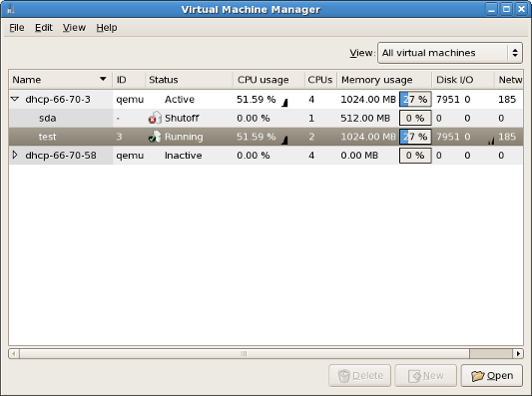
Task: Click the scrollbar right arrow
Action: (x=518, y=354)
